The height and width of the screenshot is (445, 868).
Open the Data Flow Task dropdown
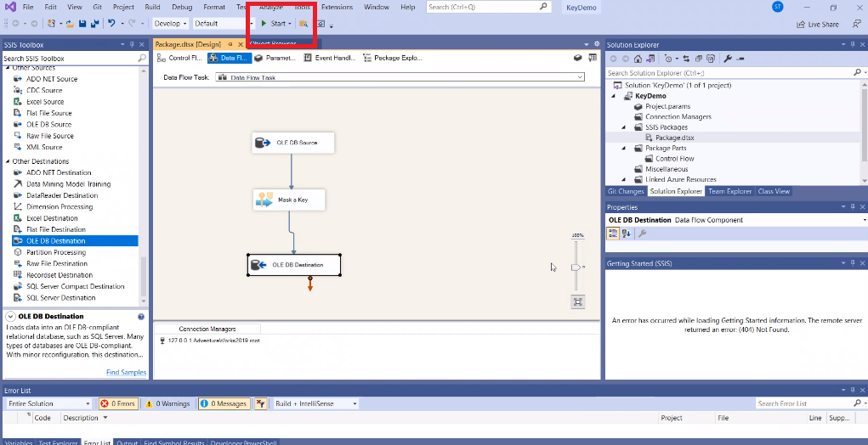580,77
